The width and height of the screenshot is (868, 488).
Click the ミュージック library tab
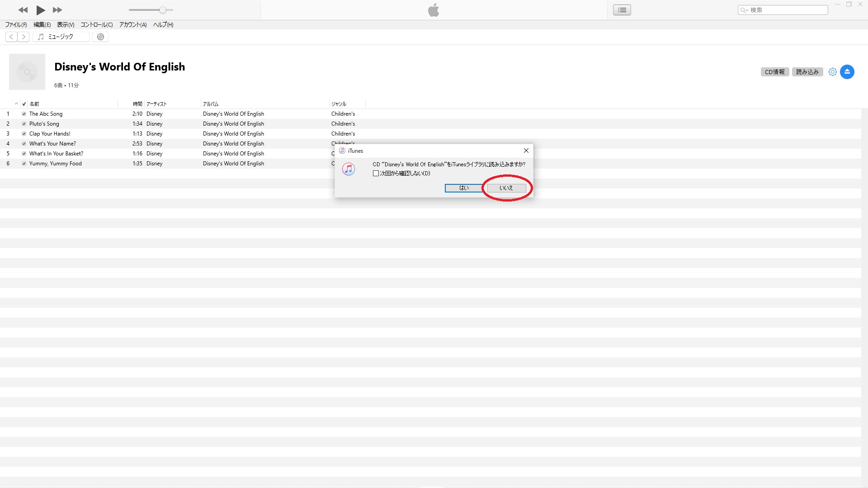tap(60, 36)
